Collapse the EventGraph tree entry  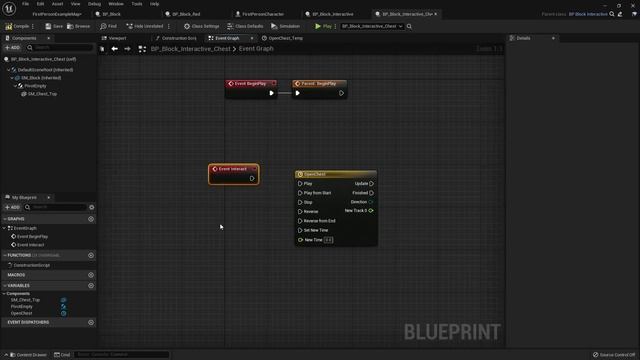[x=4, y=228]
